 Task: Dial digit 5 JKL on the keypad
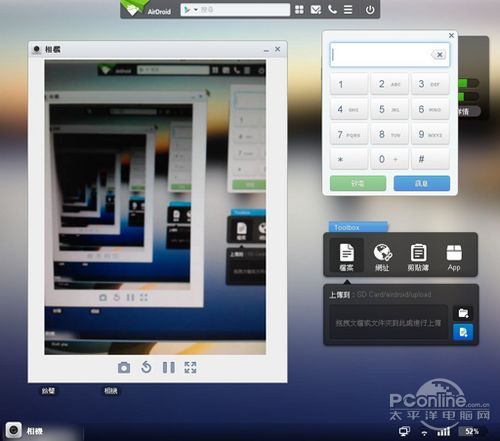(389, 109)
